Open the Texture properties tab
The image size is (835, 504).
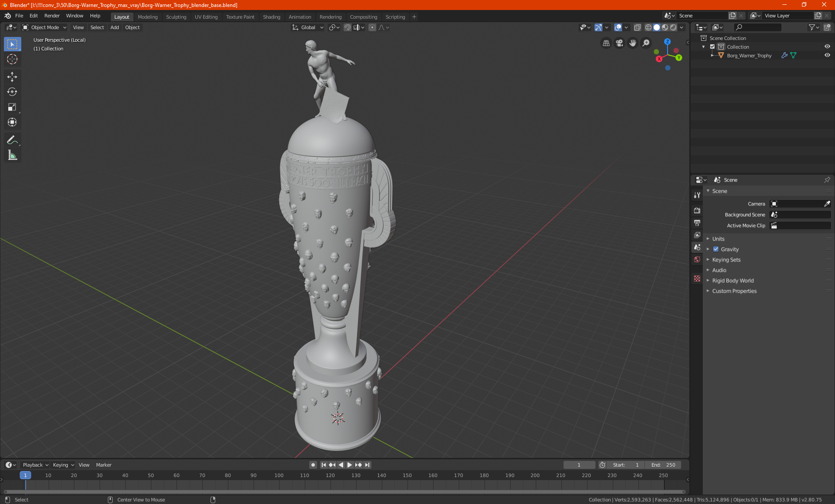[x=697, y=279]
